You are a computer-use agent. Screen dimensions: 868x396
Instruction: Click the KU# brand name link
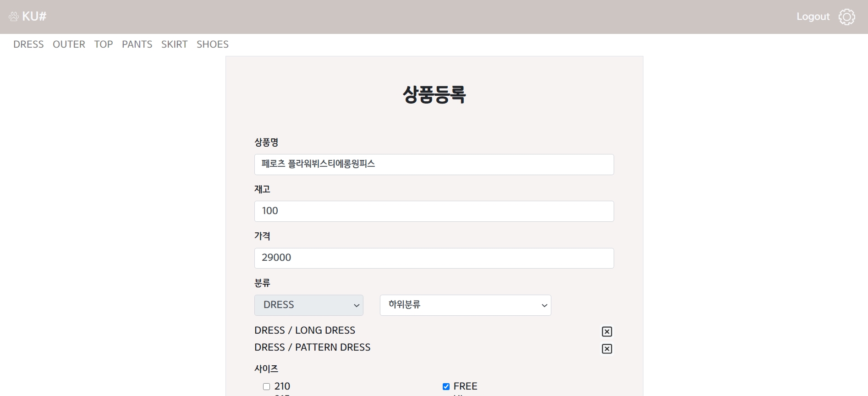[x=34, y=17]
